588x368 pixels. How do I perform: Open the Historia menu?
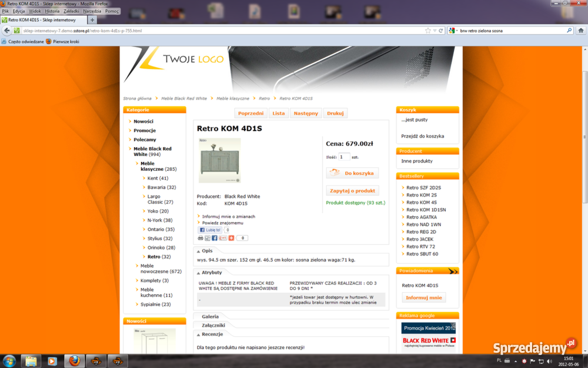pyautogui.click(x=52, y=11)
